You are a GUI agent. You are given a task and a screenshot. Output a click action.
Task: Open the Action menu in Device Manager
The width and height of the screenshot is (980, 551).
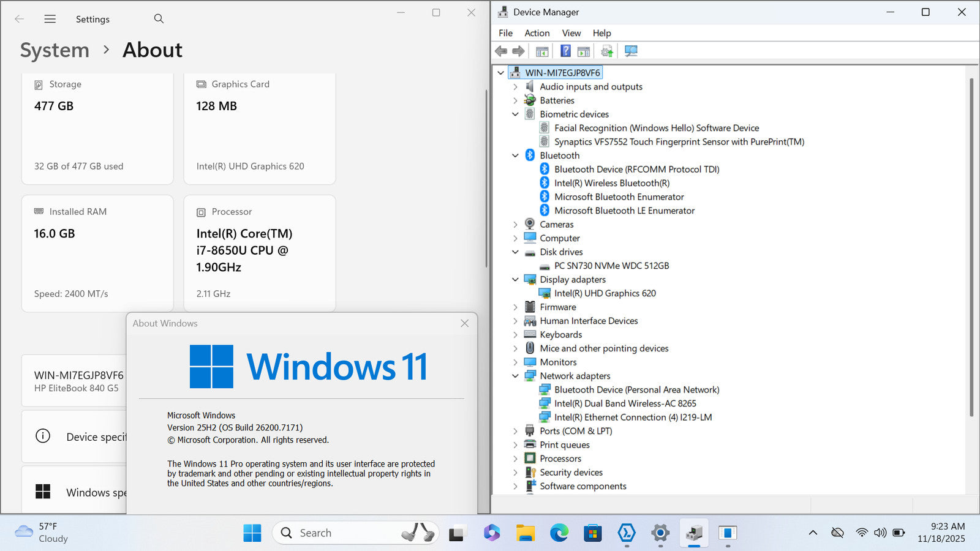pos(537,33)
